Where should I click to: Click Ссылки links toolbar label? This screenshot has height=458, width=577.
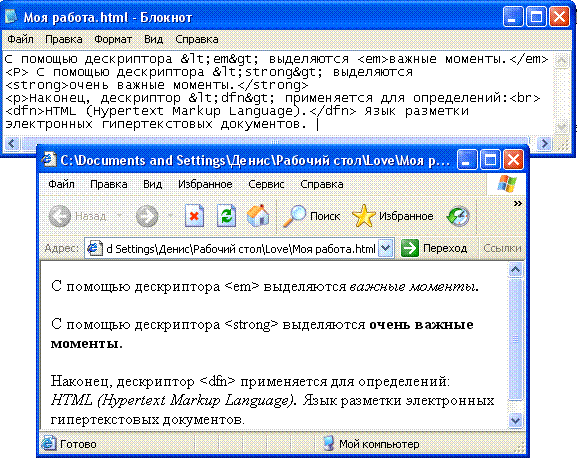click(502, 248)
